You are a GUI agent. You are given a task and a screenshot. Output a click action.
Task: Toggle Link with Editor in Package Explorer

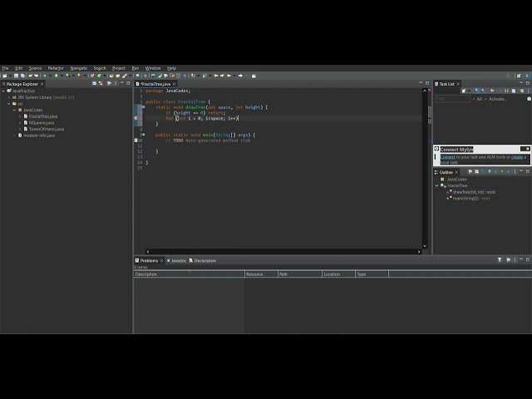101,83
